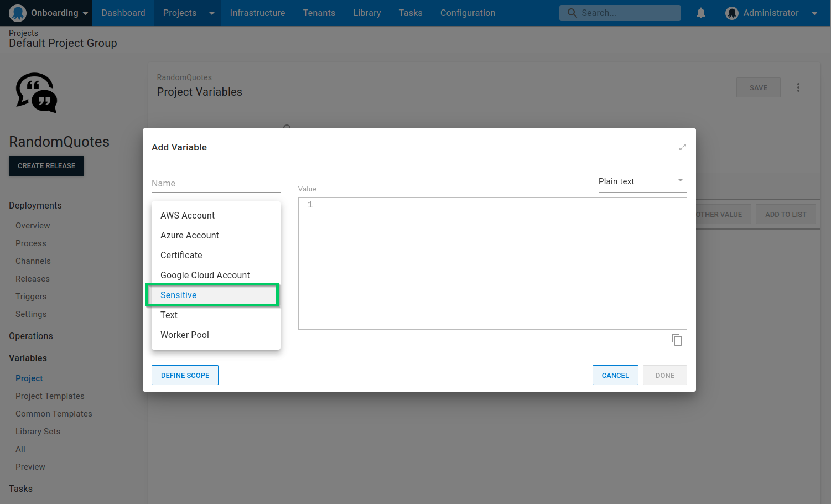831x504 pixels.
Task: Click the Administrator avatar icon
Action: pyautogui.click(x=731, y=13)
